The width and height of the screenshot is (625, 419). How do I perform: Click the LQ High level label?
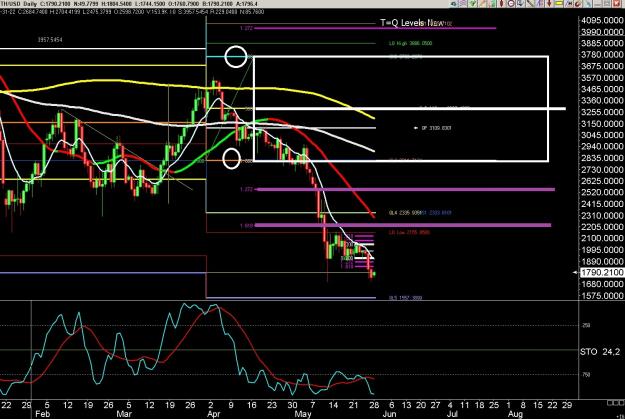click(x=410, y=43)
